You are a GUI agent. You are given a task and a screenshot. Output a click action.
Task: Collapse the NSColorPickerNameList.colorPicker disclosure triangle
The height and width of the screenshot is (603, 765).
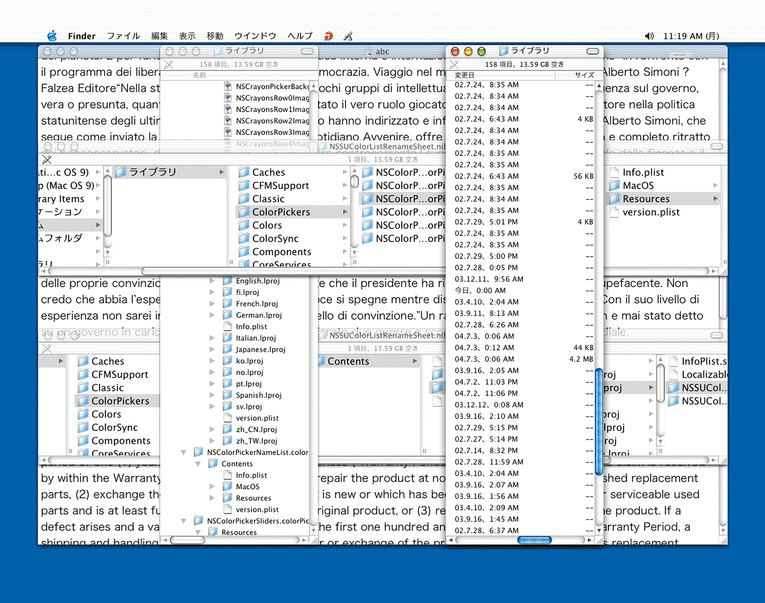(183, 452)
